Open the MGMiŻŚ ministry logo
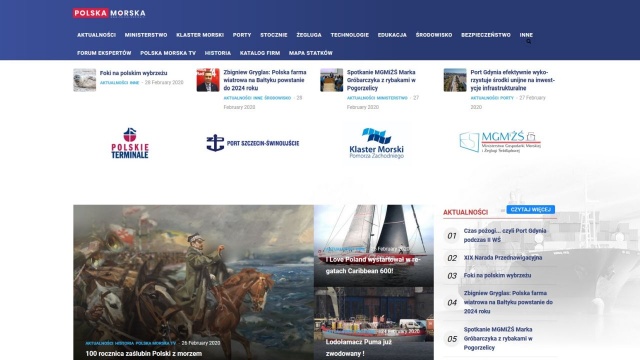The height and width of the screenshot is (360, 640). [500, 142]
